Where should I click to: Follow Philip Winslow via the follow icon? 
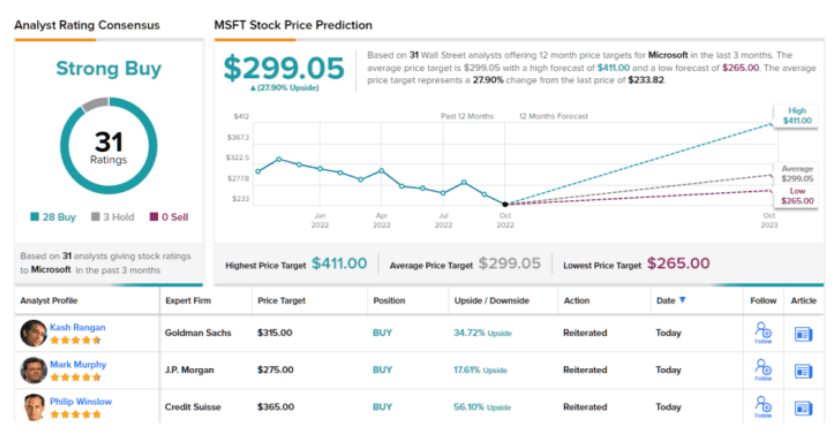coord(763,406)
